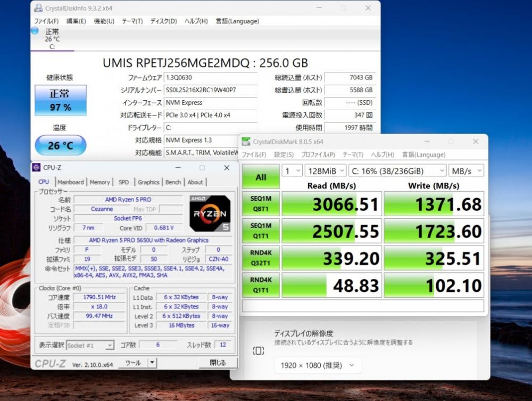Open the test size dropdown showing 128MiB
This screenshot has width=532, height=401.
(x=326, y=171)
